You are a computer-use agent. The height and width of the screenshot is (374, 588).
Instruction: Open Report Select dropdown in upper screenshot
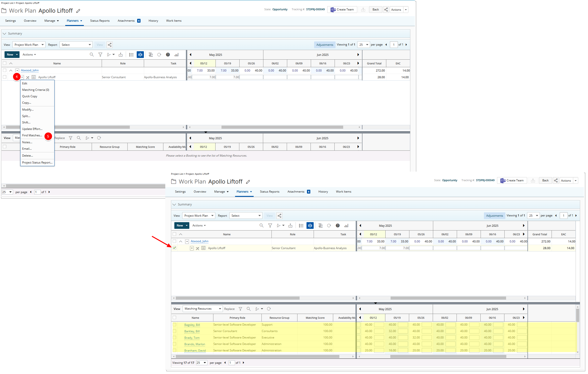click(x=76, y=45)
